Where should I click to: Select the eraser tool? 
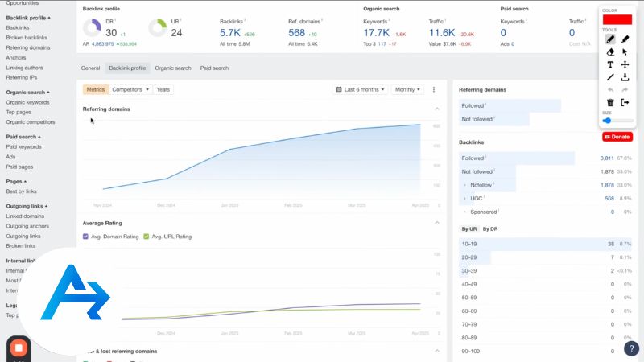[610, 52]
